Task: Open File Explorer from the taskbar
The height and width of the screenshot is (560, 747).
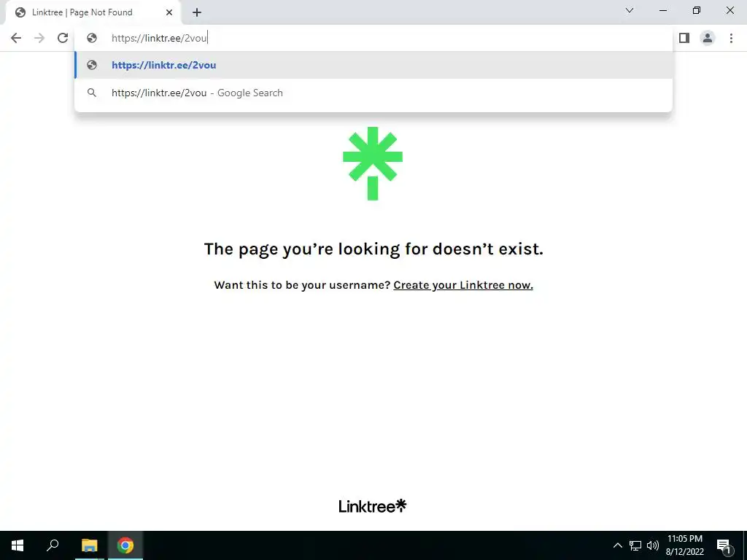Action: [89, 545]
